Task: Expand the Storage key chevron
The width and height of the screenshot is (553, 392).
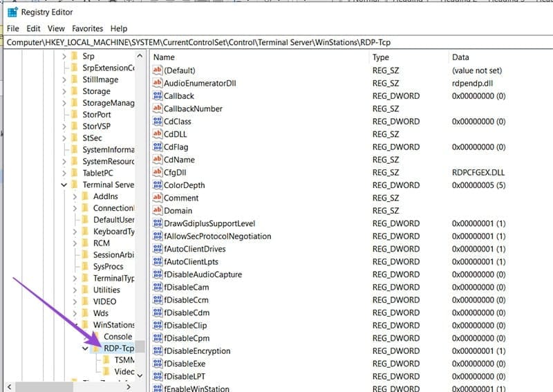Action: (x=64, y=91)
